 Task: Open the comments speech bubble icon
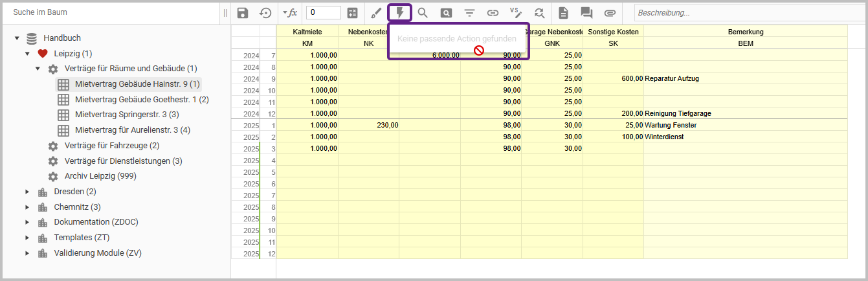pos(586,13)
